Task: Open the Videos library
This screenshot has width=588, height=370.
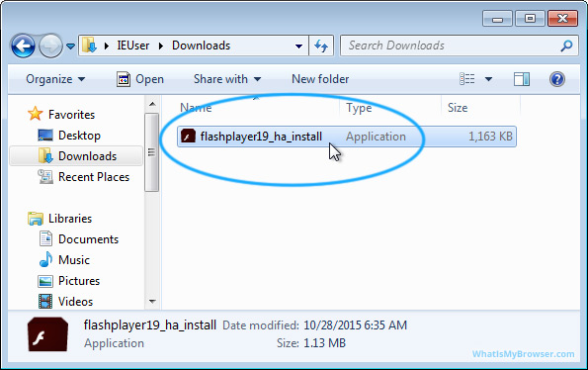Action: click(75, 302)
